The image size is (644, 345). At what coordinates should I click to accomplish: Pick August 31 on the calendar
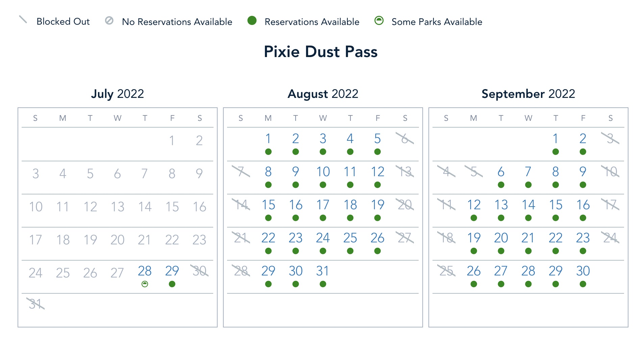pos(323,271)
